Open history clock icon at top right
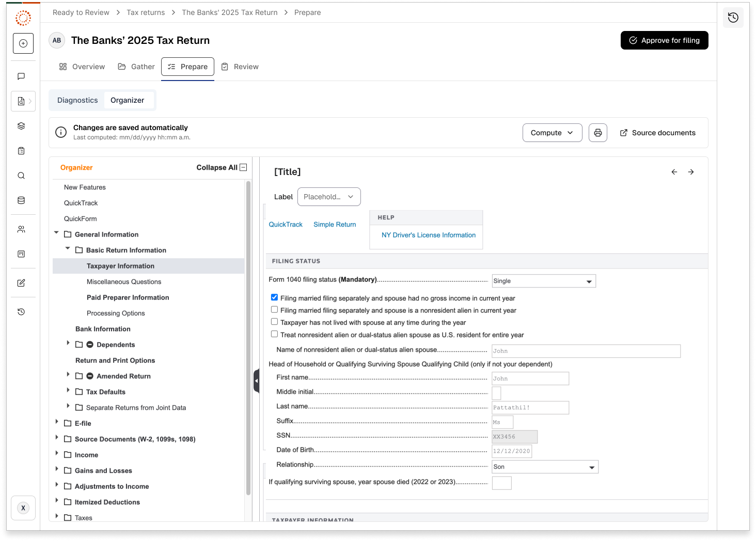This screenshot has height=541, width=756. [733, 18]
